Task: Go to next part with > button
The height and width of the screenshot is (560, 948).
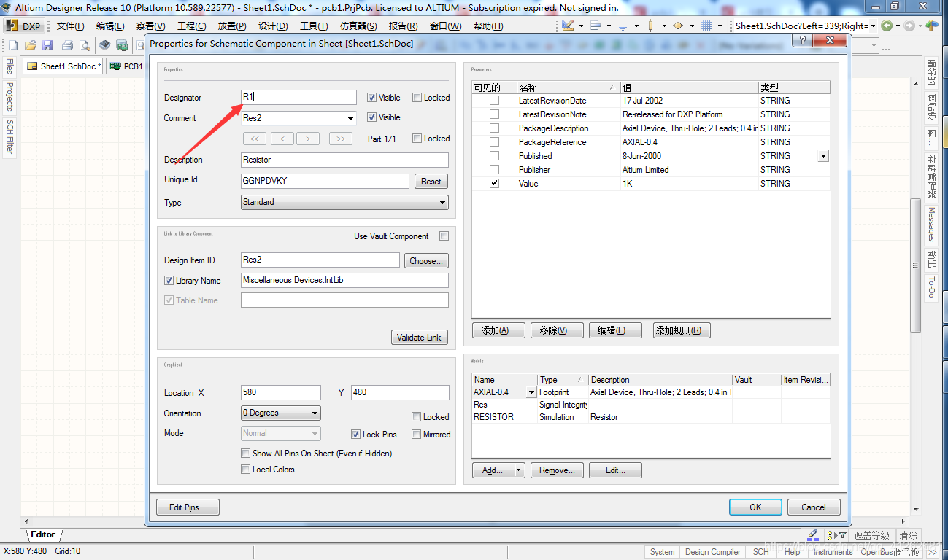Action: tap(308, 139)
